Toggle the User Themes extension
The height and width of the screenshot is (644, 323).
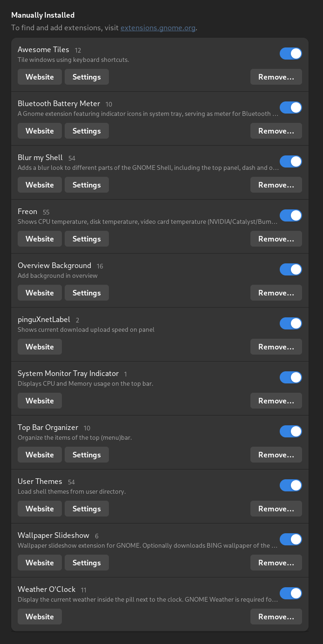[290, 485]
